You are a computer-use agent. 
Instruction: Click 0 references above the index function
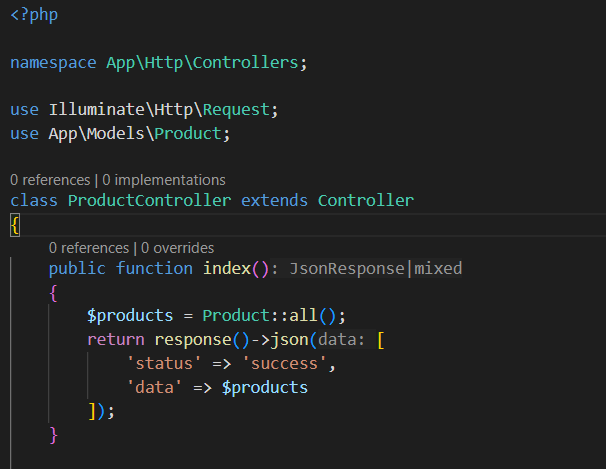coord(89,248)
